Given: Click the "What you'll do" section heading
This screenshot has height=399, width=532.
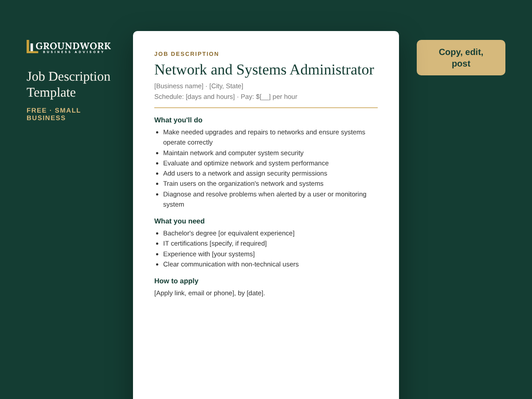Looking at the screenshot, I should [178, 120].
